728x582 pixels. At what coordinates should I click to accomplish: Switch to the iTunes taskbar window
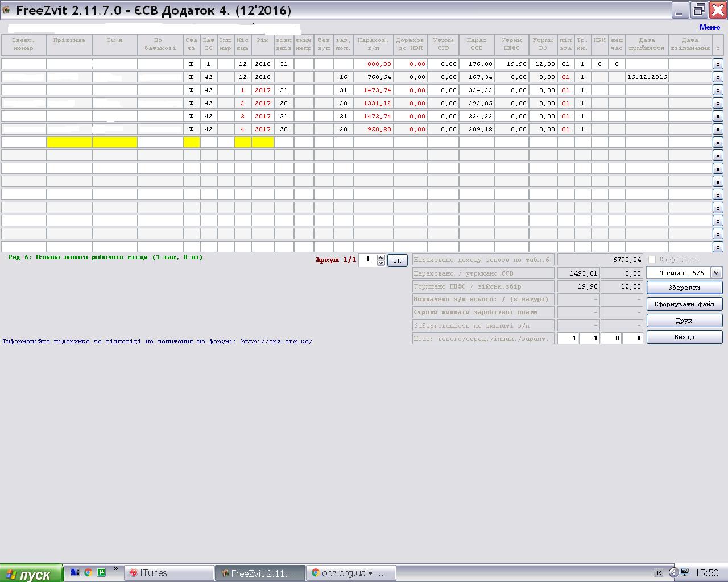pyautogui.click(x=169, y=573)
